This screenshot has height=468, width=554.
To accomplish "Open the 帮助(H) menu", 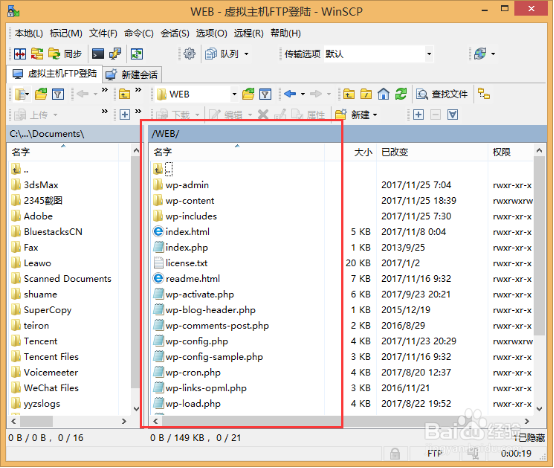I will 286,33.
